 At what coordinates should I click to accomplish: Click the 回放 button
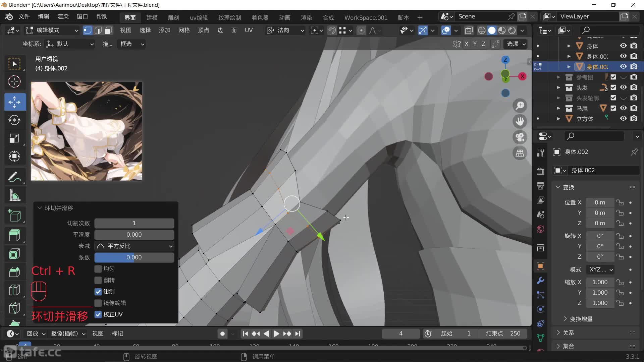coord(36,334)
